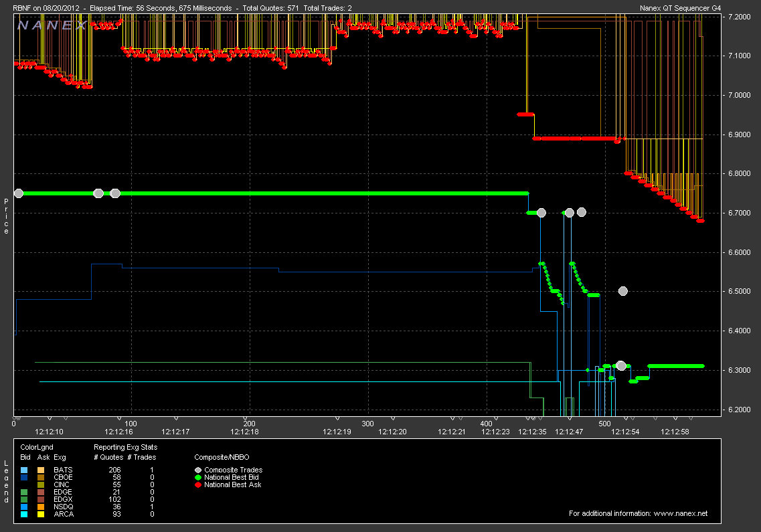Click the '12:12:35' time axis label
The image size is (761, 532).
532,432
